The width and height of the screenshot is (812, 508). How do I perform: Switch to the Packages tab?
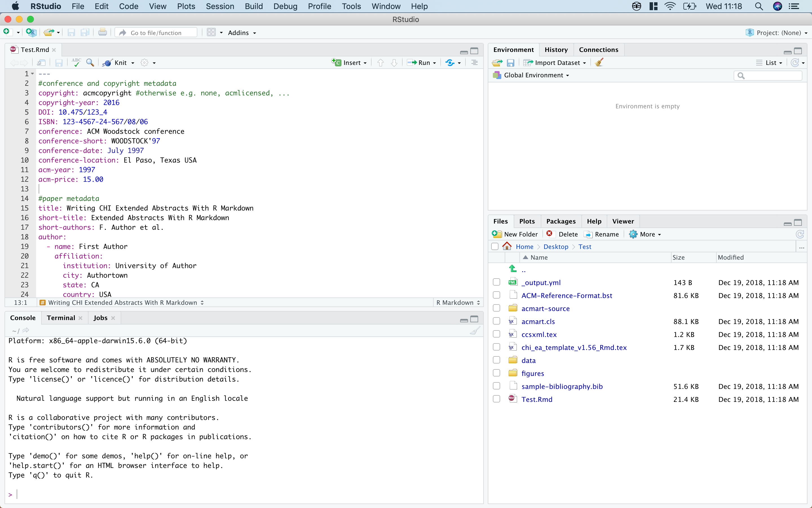click(561, 221)
